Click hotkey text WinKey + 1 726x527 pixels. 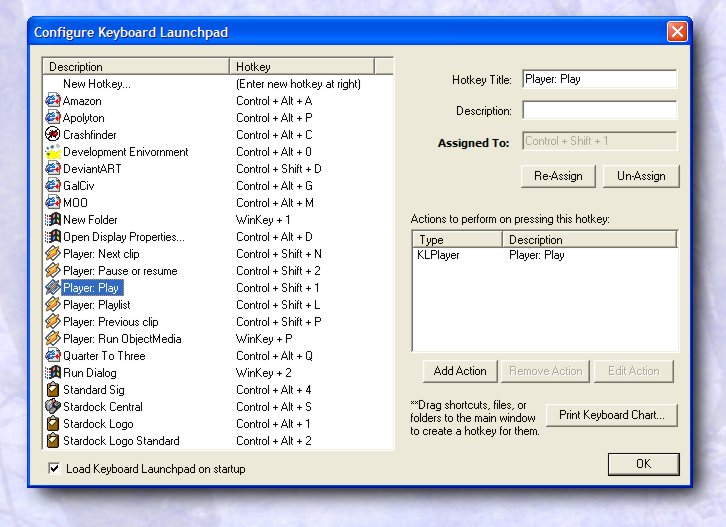263,220
